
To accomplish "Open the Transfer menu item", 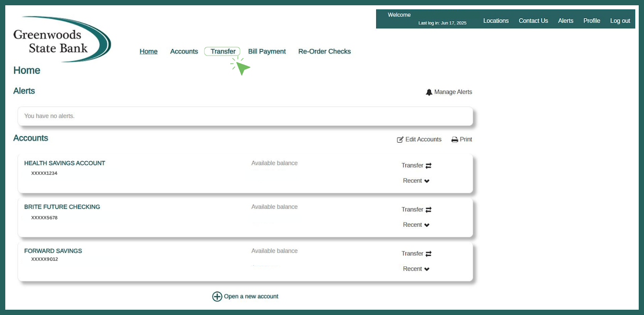I will [223, 51].
